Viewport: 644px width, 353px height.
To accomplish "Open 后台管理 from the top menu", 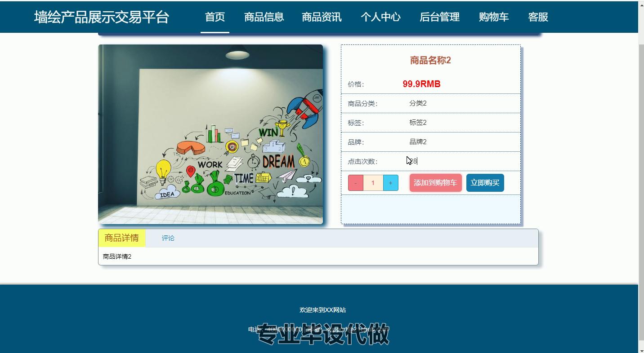I will 439,17.
